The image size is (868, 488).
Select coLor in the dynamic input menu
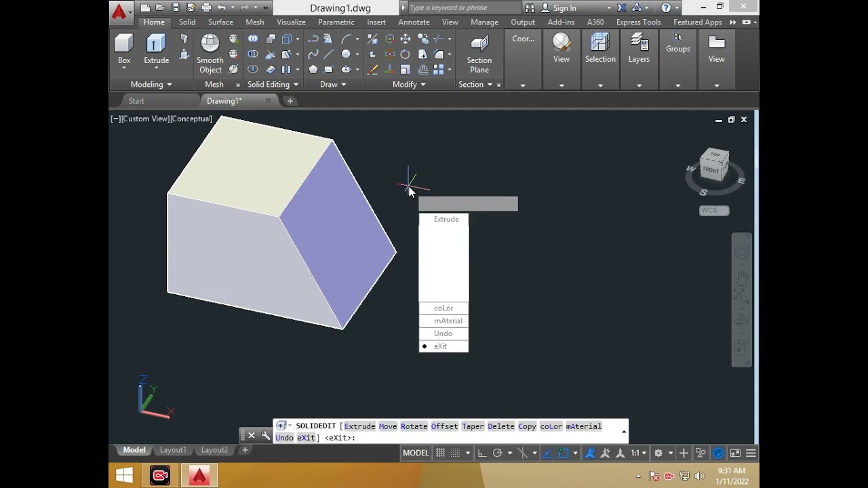tap(443, 308)
